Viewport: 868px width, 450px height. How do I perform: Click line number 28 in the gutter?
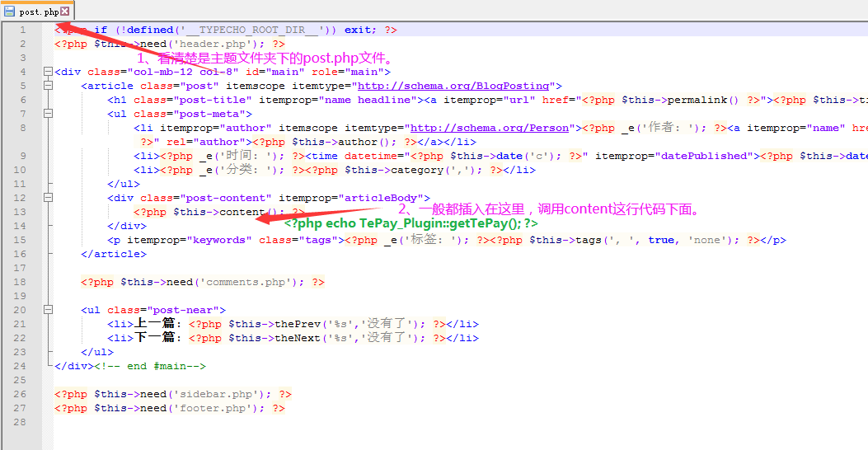(x=21, y=422)
